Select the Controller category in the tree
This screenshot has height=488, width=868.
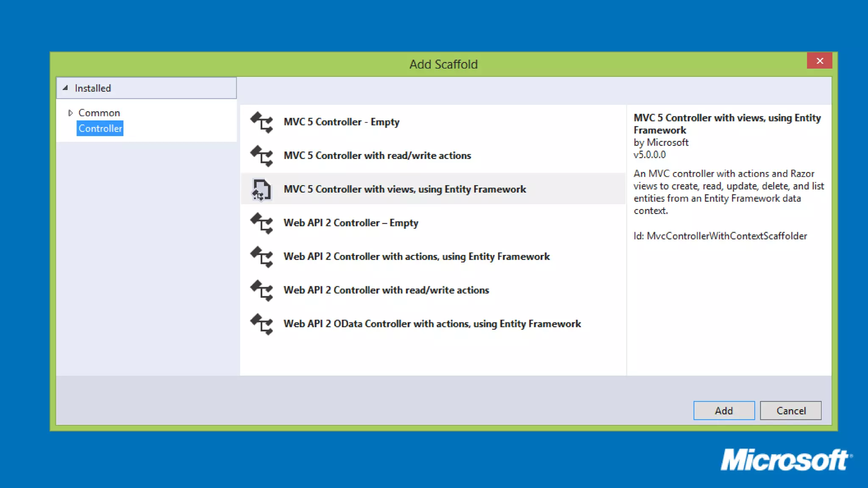pyautogui.click(x=100, y=128)
